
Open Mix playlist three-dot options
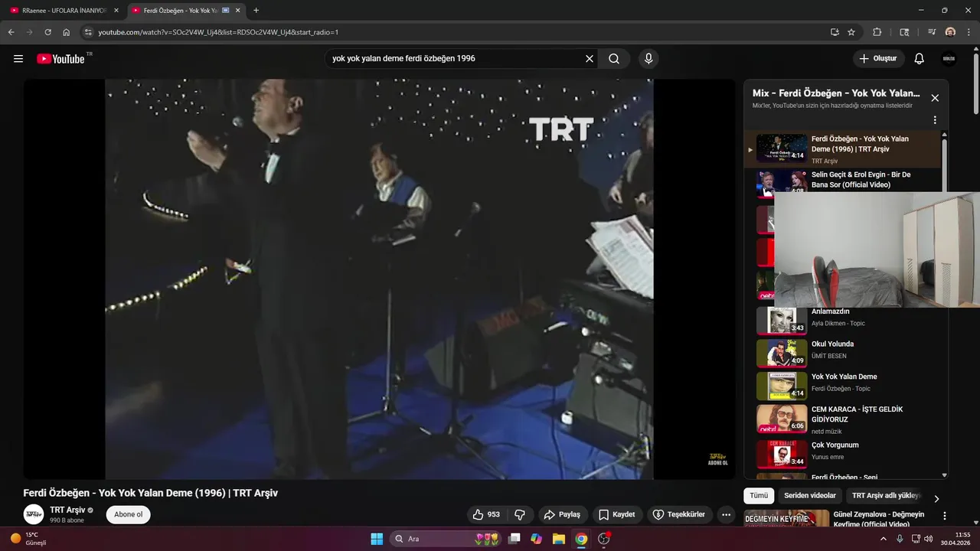tap(935, 120)
